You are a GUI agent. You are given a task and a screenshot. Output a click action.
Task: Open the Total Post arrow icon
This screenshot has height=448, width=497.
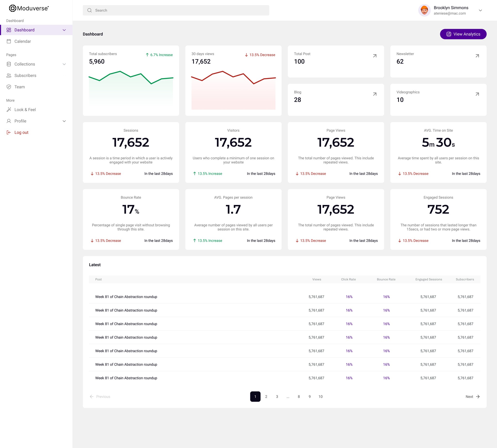pyautogui.click(x=375, y=56)
